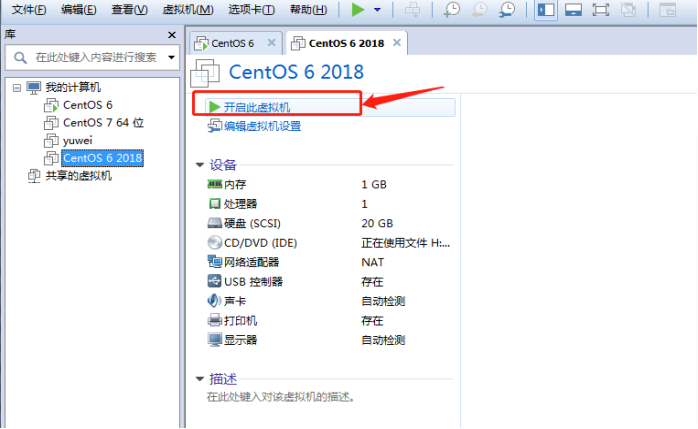Switch to the CentOS 6 tab
This screenshot has height=429, width=698.
[232, 43]
